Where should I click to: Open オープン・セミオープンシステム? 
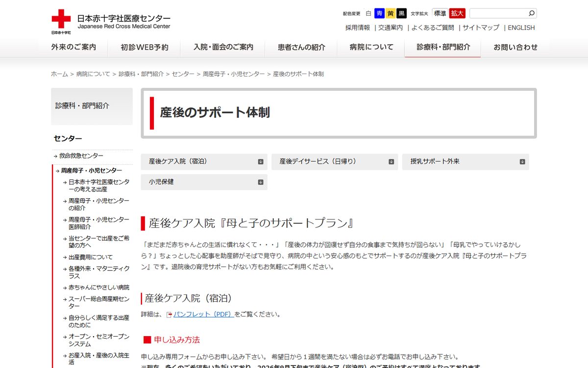point(99,340)
